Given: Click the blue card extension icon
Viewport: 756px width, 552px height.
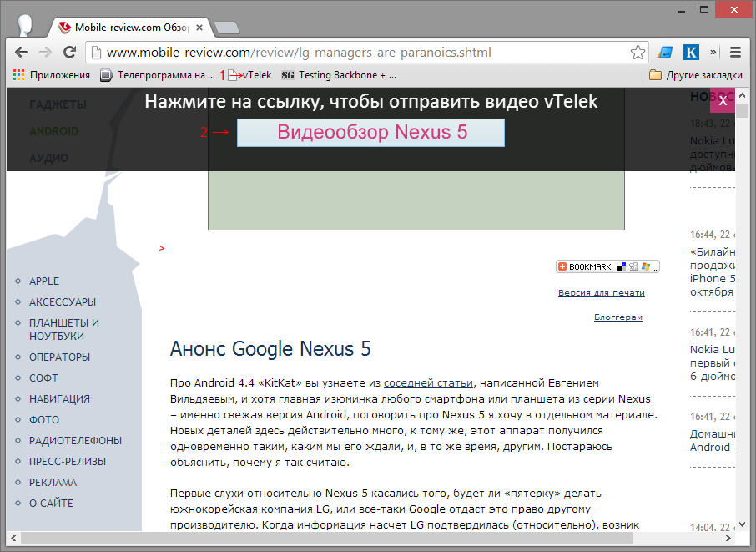Looking at the screenshot, I should click(665, 52).
